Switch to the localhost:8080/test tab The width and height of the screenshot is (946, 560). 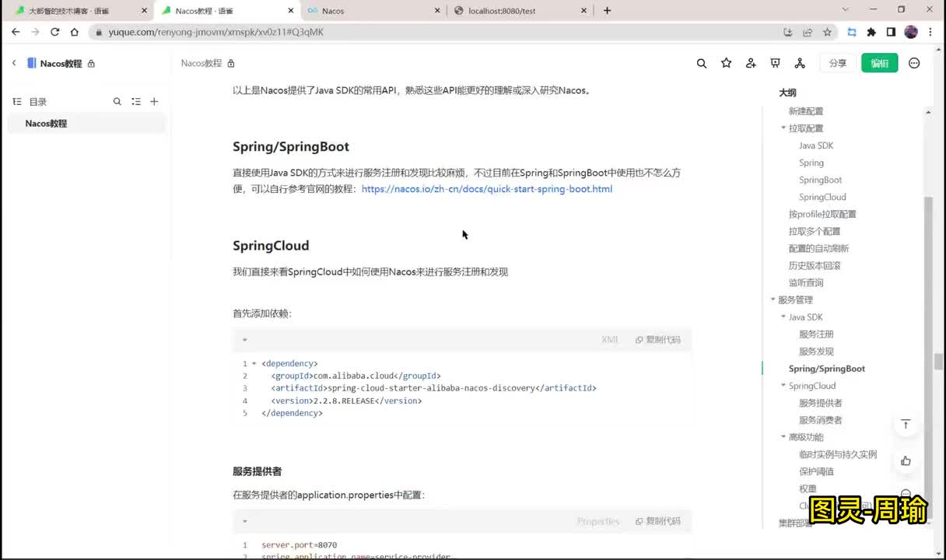[x=520, y=11]
